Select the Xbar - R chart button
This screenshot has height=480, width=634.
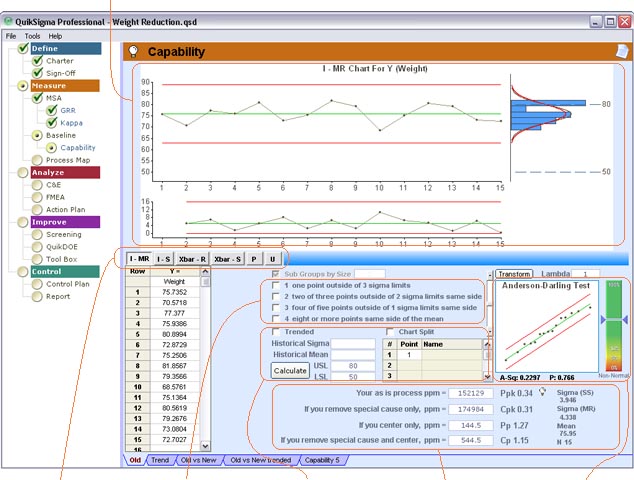192,259
